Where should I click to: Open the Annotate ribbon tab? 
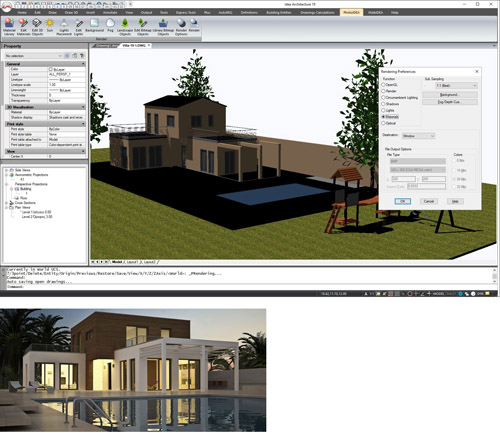110,13
